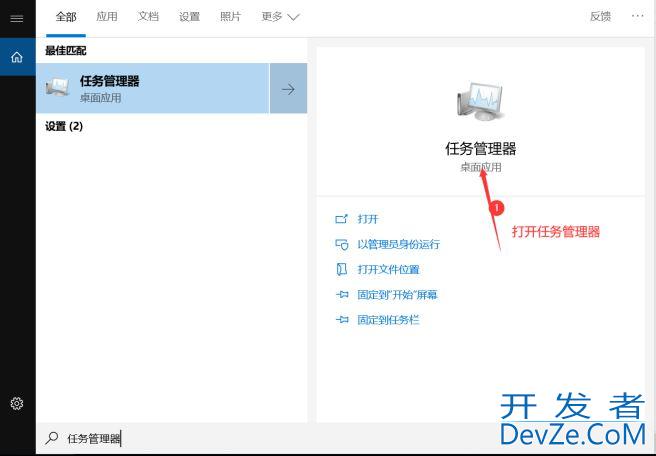Click the 设置 (2) group header
This screenshot has width=656, height=456.
coord(64,126)
